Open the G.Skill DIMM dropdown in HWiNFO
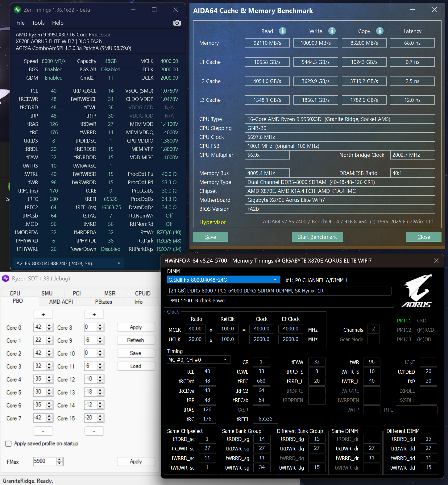The height and width of the screenshot is (485, 448). pyautogui.click(x=223, y=280)
